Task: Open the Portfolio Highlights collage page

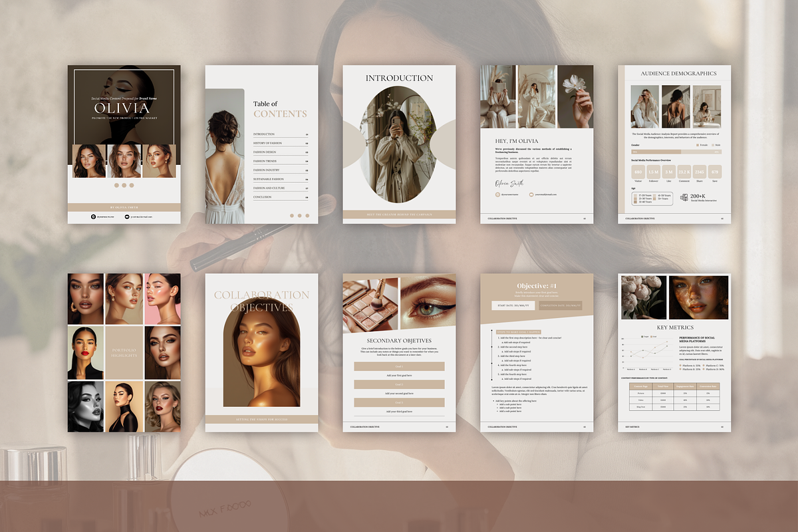Action: coord(124,352)
